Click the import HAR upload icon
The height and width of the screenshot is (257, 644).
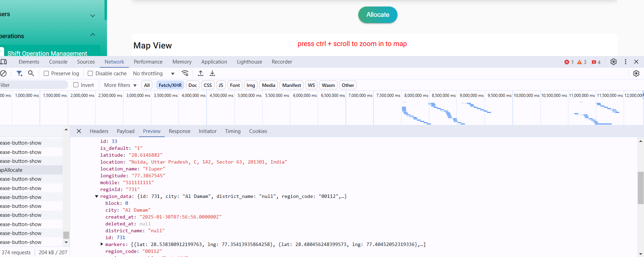click(x=200, y=74)
